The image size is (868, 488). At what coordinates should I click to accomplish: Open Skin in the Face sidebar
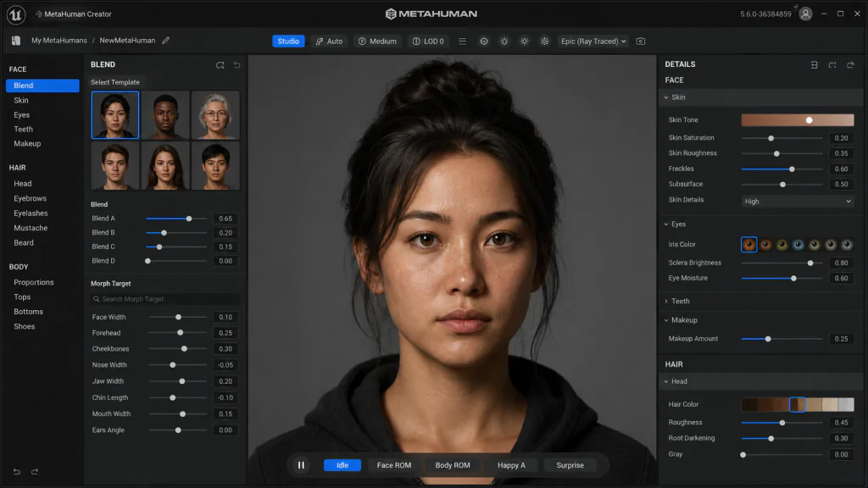(21, 100)
